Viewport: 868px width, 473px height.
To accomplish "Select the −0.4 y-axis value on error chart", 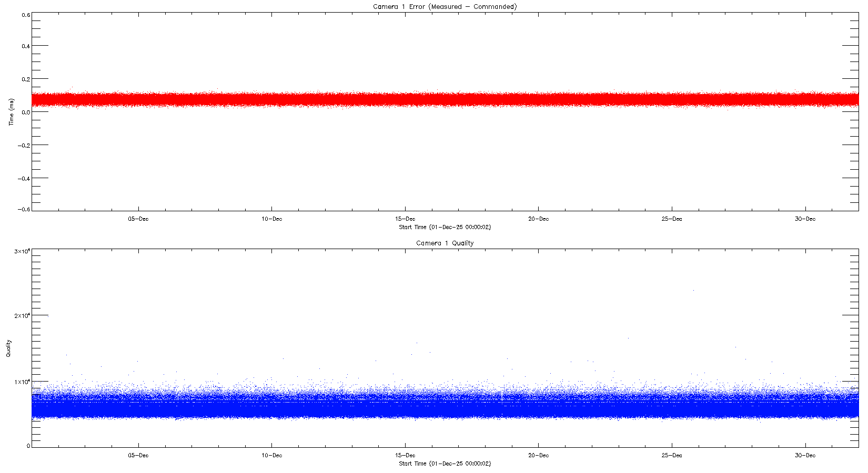I will click(24, 178).
